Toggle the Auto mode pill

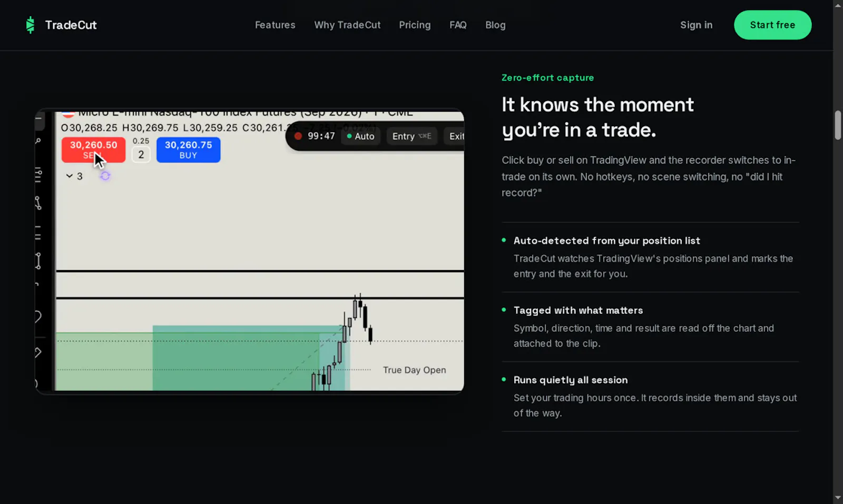(361, 136)
